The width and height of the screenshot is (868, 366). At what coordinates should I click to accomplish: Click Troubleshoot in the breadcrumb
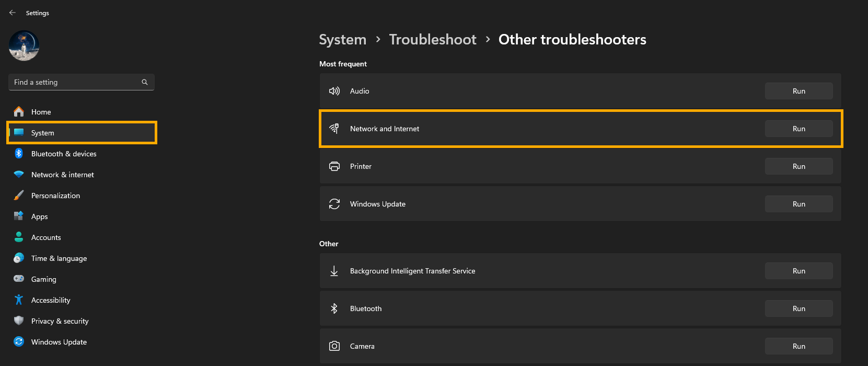[433, 40]
